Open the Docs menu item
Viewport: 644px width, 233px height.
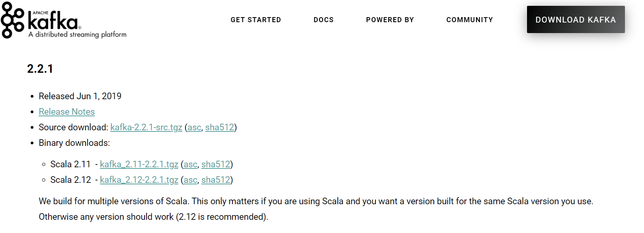pos(323,20)
